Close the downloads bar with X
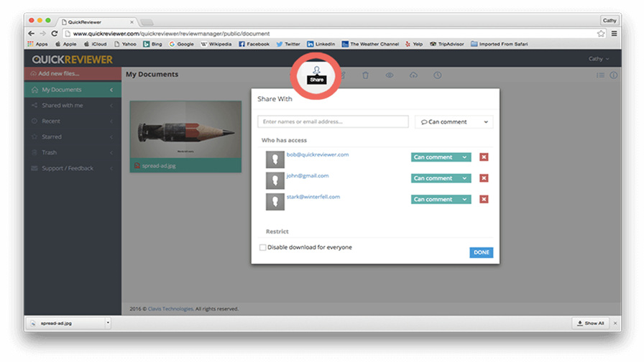Screen dimensions: 644x362 pyautogui.click(x=615, y=323)
